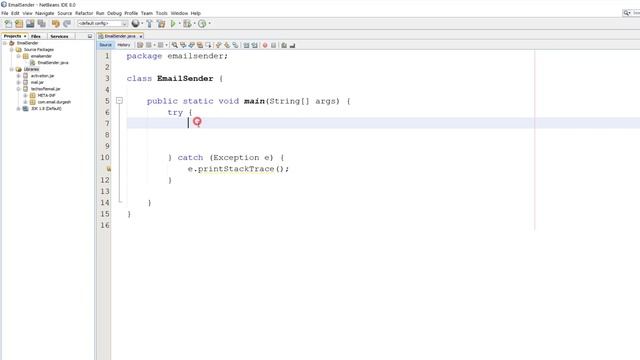The image size is (640, 360).
Task: Open the Debug Project dropdown arrow
Action: (x=194, y=24)
